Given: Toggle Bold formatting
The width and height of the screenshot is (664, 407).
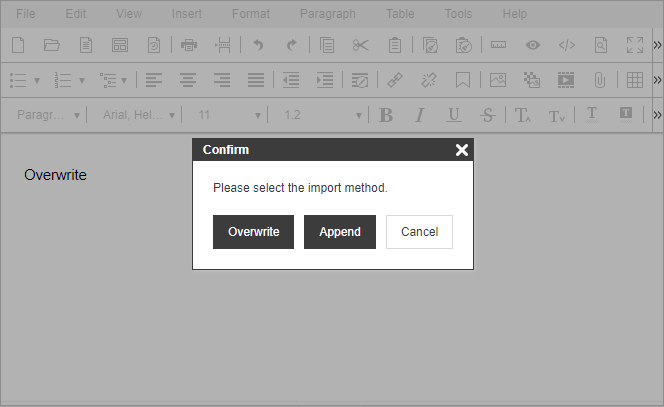Looking at the screenshot, I should (x=386, y=115).
